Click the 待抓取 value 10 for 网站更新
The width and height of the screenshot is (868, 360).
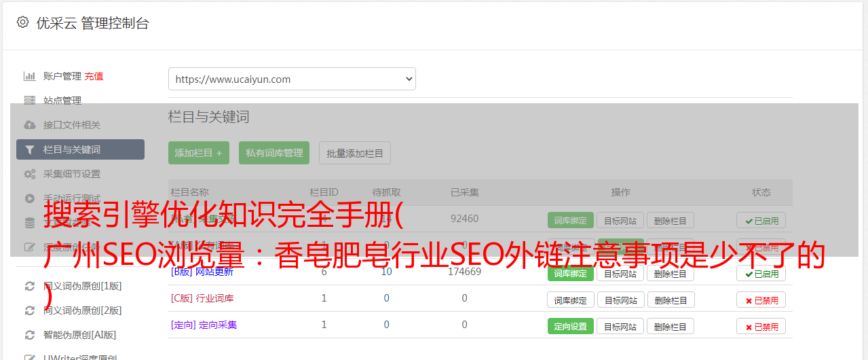click(386, 272)
